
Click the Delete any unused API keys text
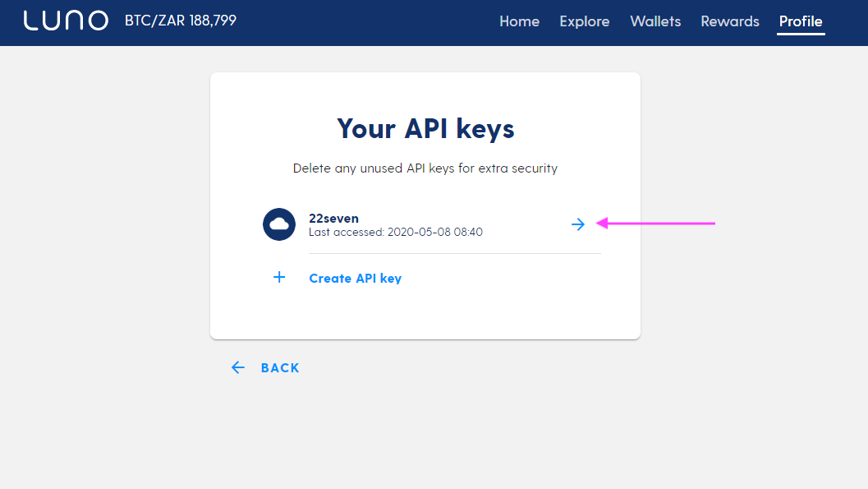(x=425, y=168)
